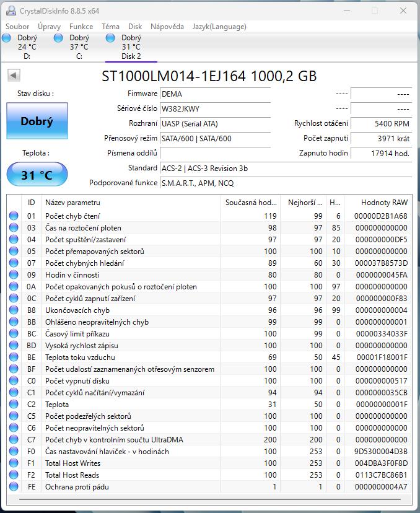
Task: Click status icon for Počet spuštění/zastavení
Action: point(14,239)
